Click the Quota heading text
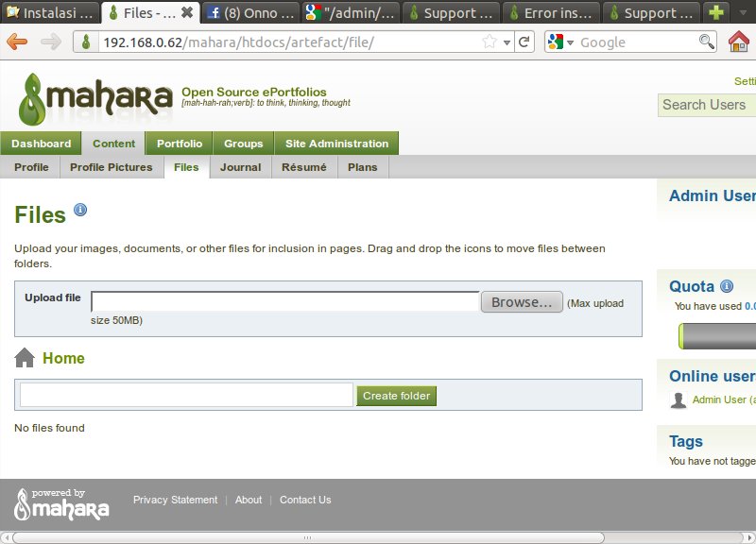Viewport: 756px width, 544px height. (x=692, y=286)
